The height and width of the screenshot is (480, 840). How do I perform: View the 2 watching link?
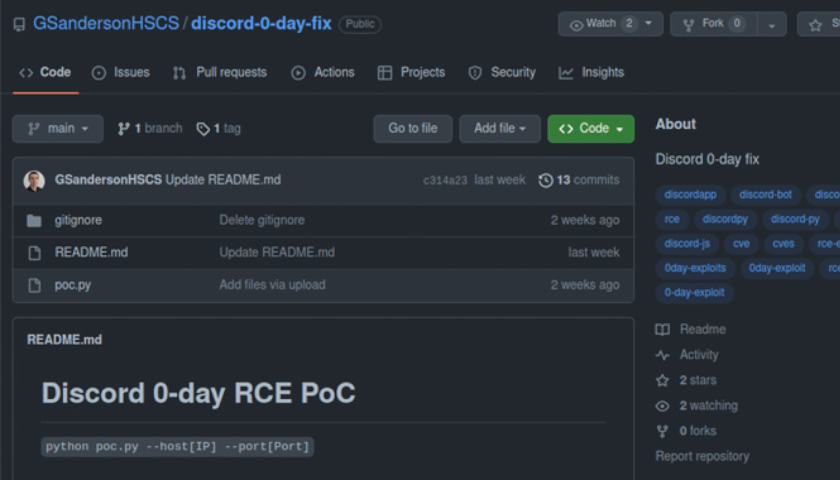[708, 406]
